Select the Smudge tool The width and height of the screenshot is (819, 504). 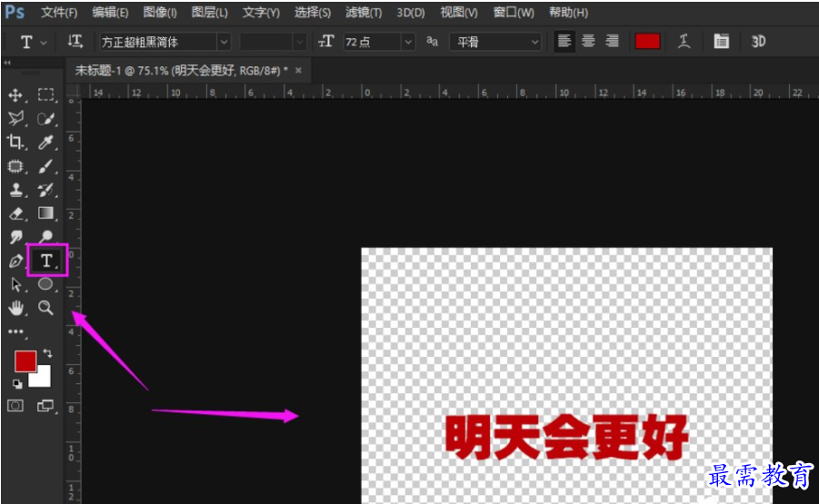point(15,237)
